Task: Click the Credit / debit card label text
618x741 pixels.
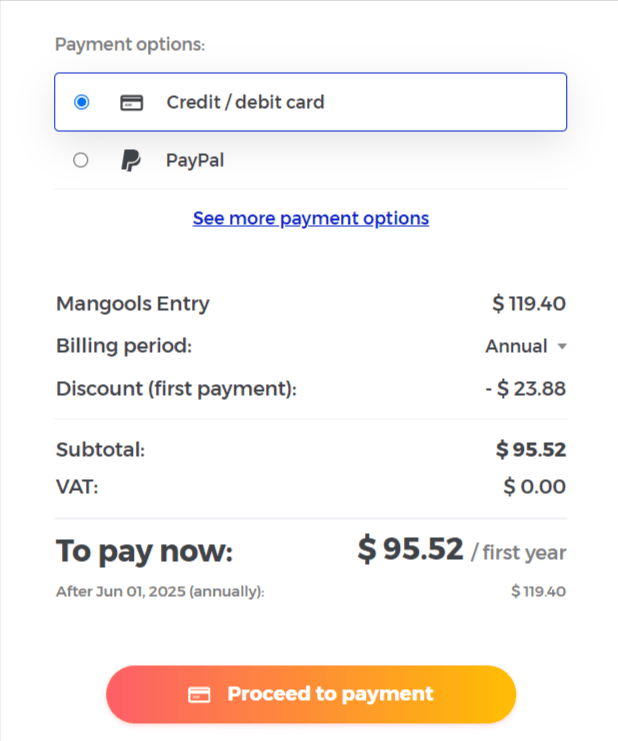Action: point(245,102)
